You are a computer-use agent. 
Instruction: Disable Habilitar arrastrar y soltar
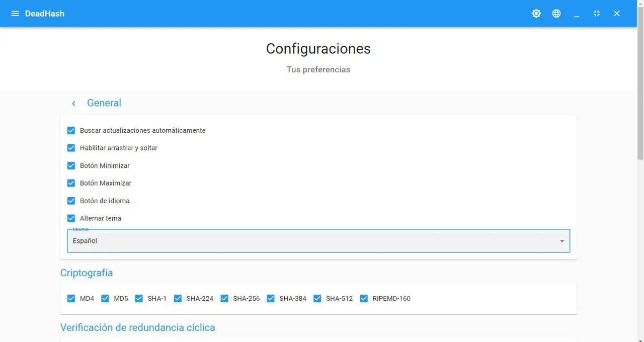point(71,148)
